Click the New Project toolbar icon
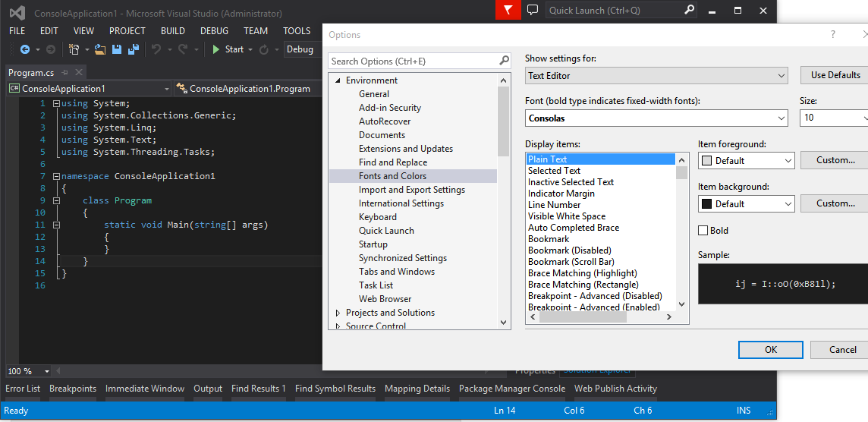This screenshot has width=868, height=422. tap(74, 49)
